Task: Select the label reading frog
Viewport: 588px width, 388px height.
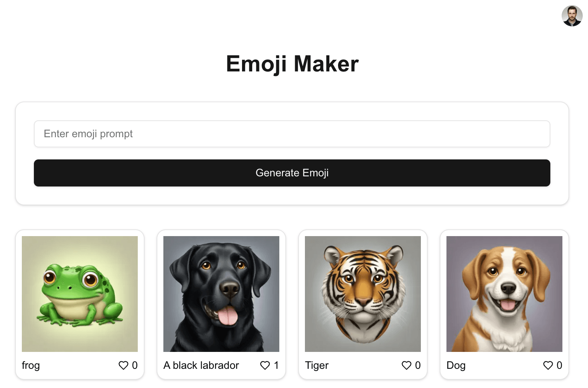Action: click(30, 365)
